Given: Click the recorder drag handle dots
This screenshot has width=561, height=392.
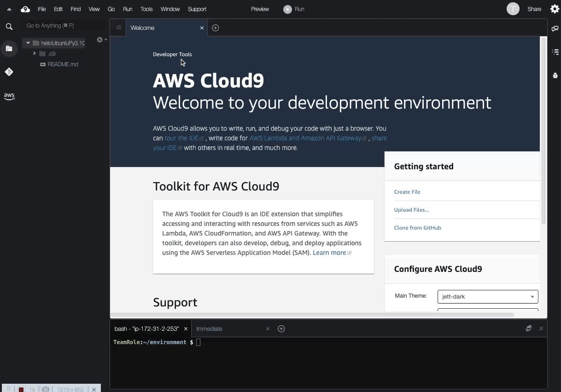Looking at the screenshot, I should pyautogui.click(x=9, y=389).
